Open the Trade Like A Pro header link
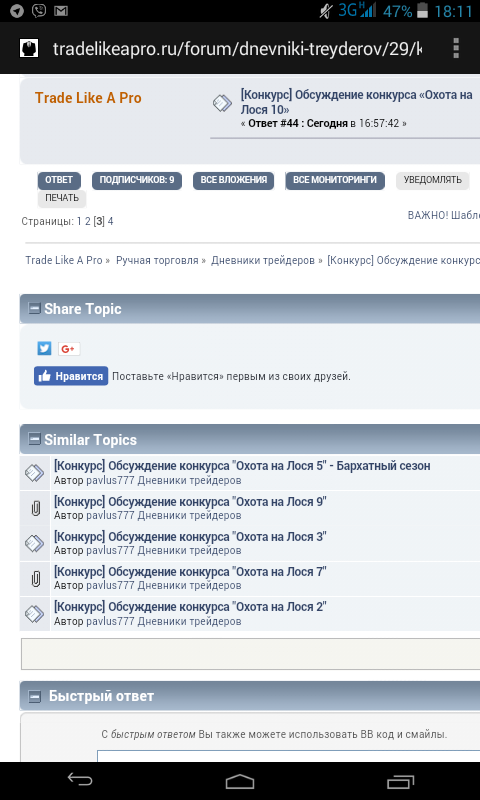Image resolution: width=480 pixels, height=800 pixels. (x=88, y=98)
